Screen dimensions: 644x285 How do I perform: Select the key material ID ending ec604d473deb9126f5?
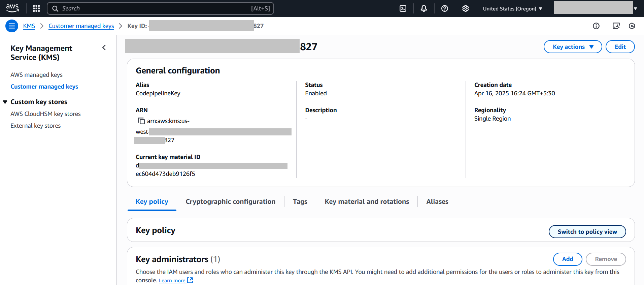tap(165, 174)
